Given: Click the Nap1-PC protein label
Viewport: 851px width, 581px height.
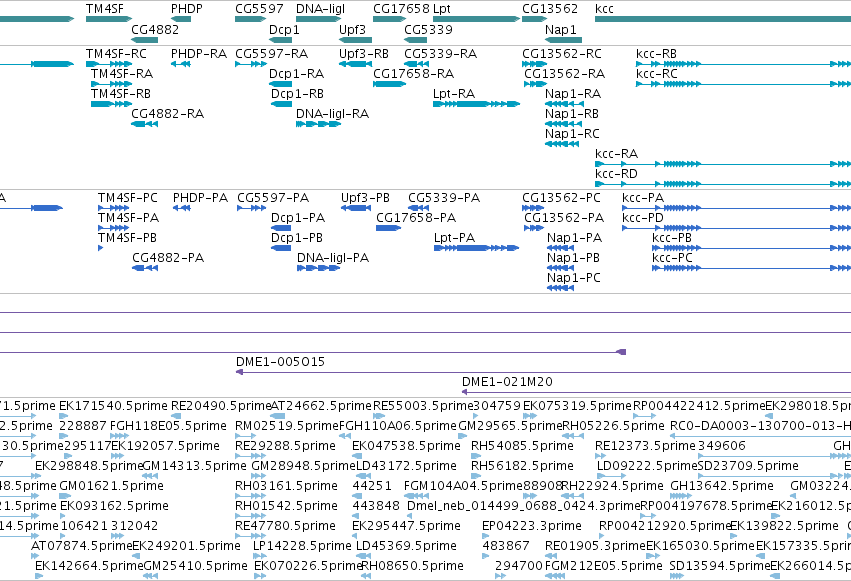Looking at the screenshot, I should [574, 278].
